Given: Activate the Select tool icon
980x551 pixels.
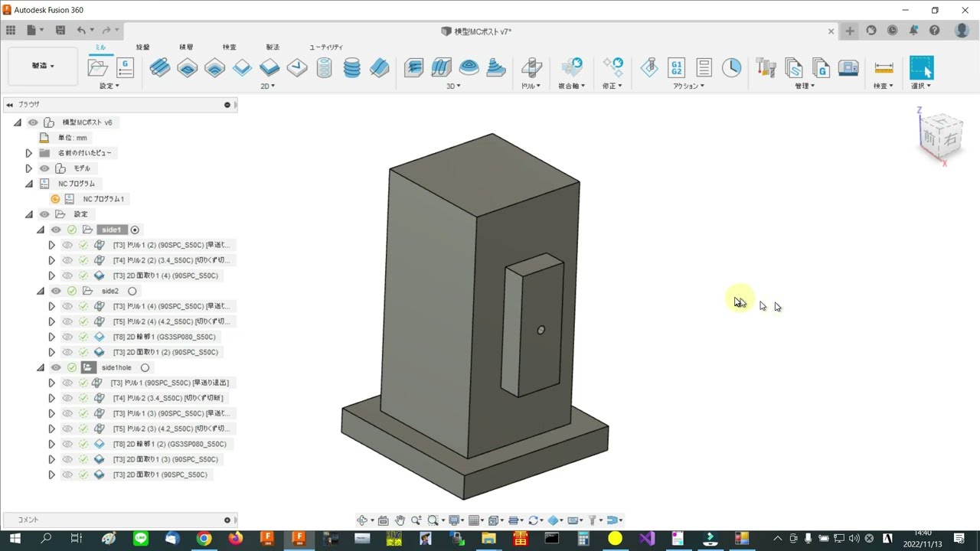Looking at the screenshot, I should coord(922,67).
